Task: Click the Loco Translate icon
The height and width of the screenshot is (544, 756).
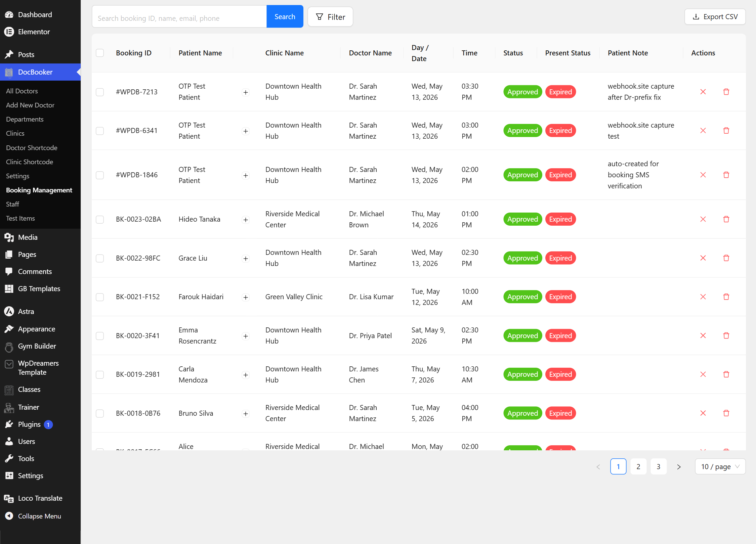Action: [x=9, y=498]
